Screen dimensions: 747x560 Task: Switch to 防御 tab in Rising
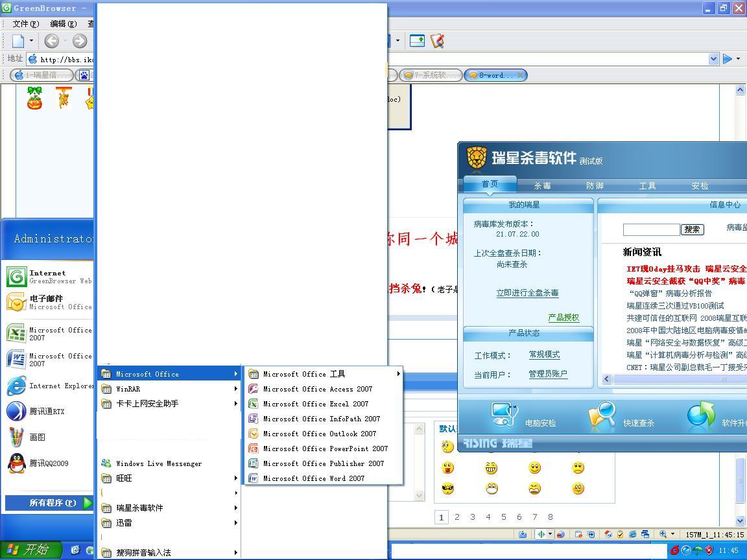point(595,186)
